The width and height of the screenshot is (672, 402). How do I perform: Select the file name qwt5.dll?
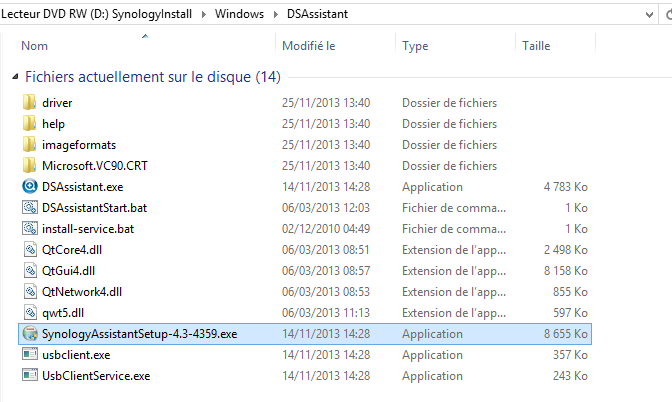(63, 313)
